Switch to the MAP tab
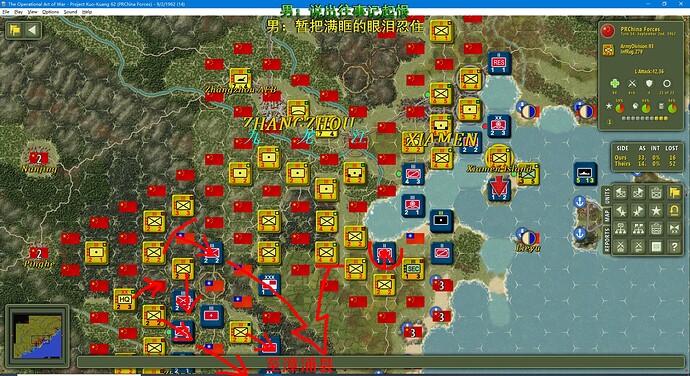This screenshot has width=690, height=376. (607, 216)
